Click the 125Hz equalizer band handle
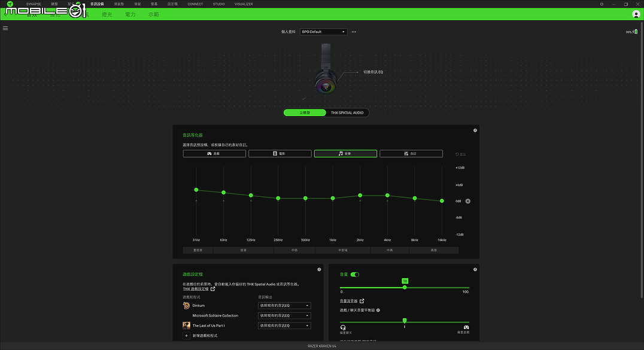This screenshot has height=350, width=644. pos(251,196)
